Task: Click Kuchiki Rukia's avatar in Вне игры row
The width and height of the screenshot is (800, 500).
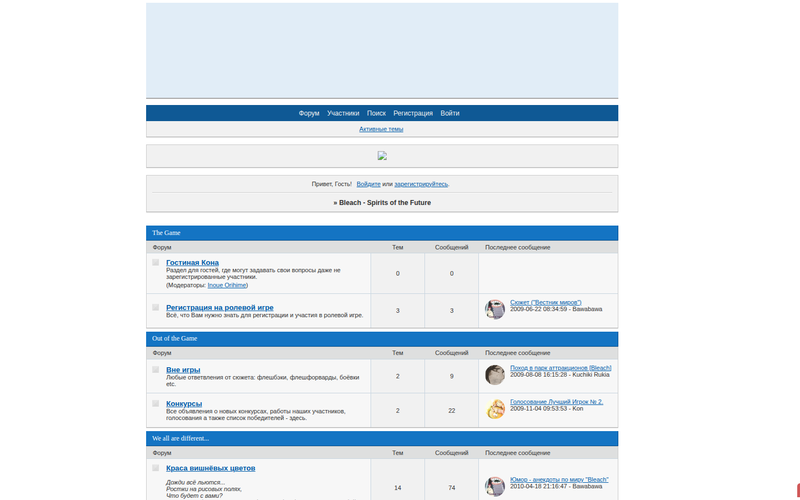Action: pyautogui.click(x=495, y=375)
